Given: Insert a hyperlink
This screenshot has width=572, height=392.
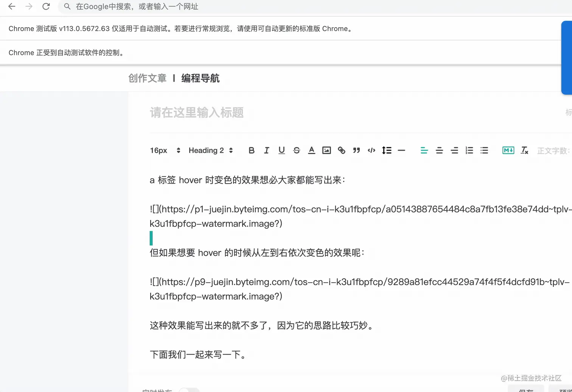Looking at the screenshot, I should pos(342,151).
